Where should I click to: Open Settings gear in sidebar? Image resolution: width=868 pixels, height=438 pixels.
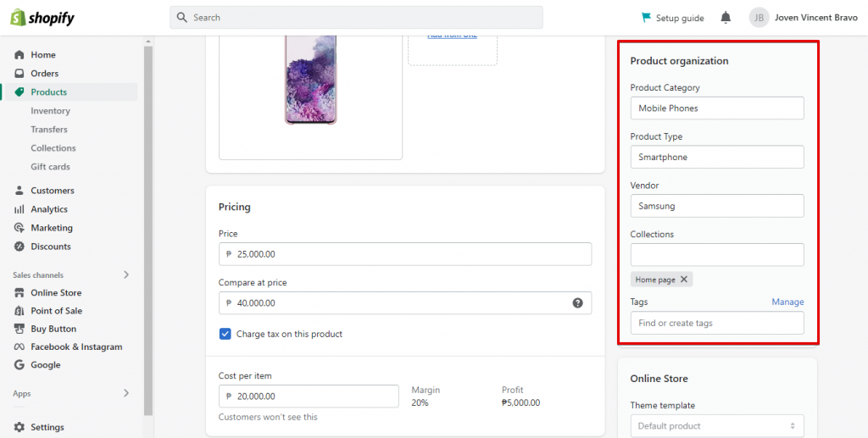[x=19, y=427]
